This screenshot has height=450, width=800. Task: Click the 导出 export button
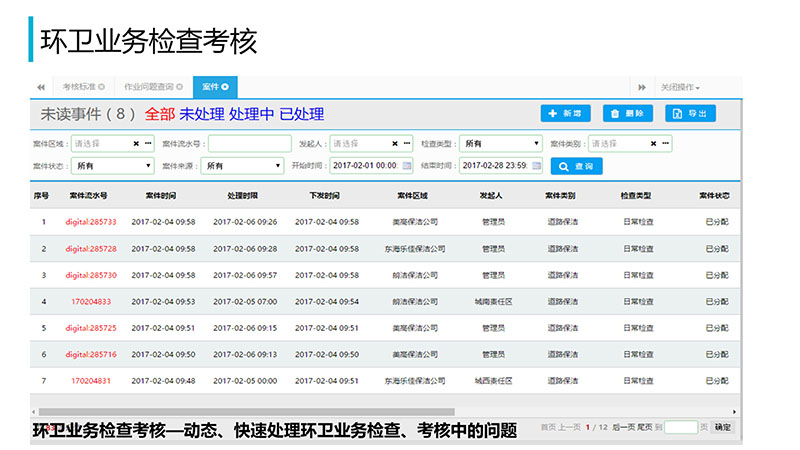690,113
